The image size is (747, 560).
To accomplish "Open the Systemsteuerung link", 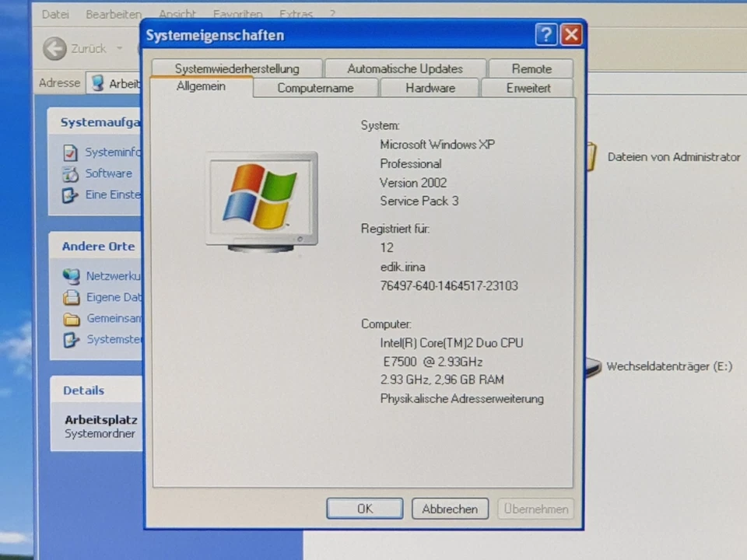I will click(114, 339).
